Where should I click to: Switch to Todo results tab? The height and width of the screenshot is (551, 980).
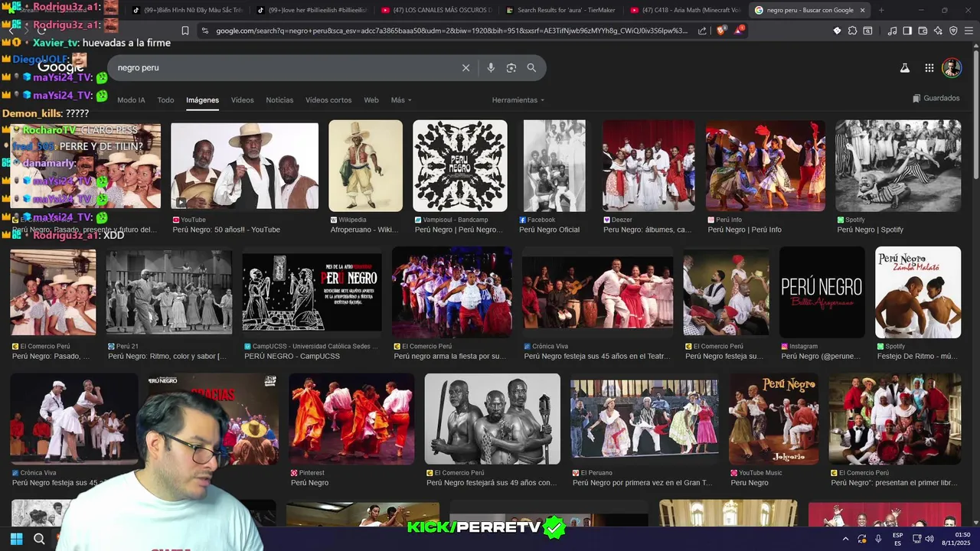[165, 100]
